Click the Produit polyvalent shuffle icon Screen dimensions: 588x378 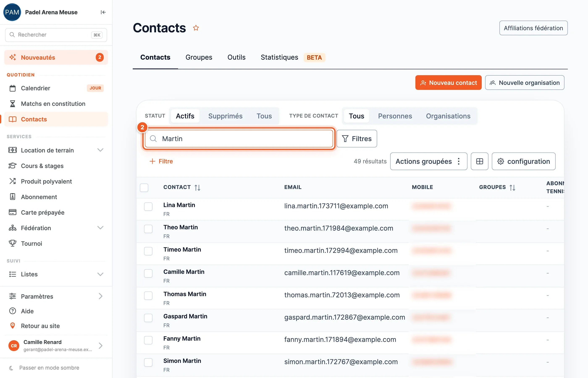13,181
